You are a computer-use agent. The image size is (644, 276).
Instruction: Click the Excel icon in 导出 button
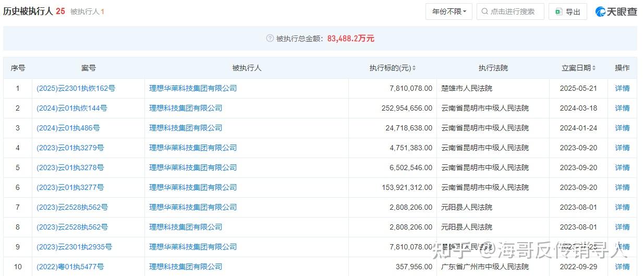click(558, 11)
